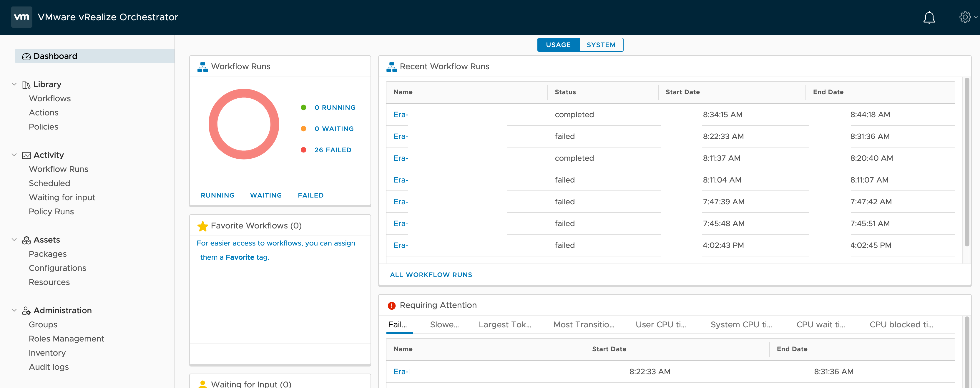The image size is (980, 388).
Task: Click the Workflow Runs card icon
Action: pos(202,67)
